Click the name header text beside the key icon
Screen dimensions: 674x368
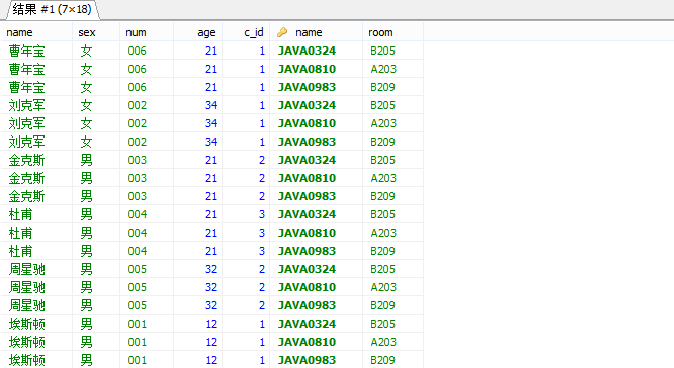(309, 32)
